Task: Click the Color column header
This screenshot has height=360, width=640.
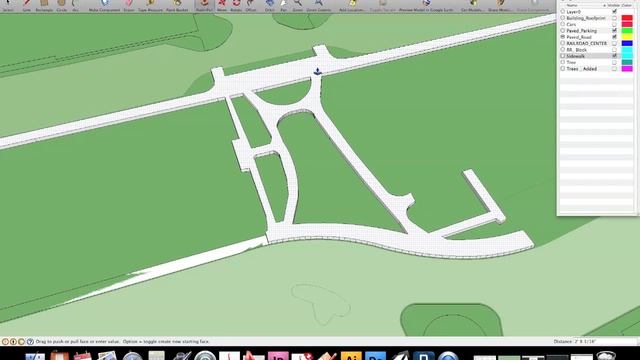Action: click(627, 5)
